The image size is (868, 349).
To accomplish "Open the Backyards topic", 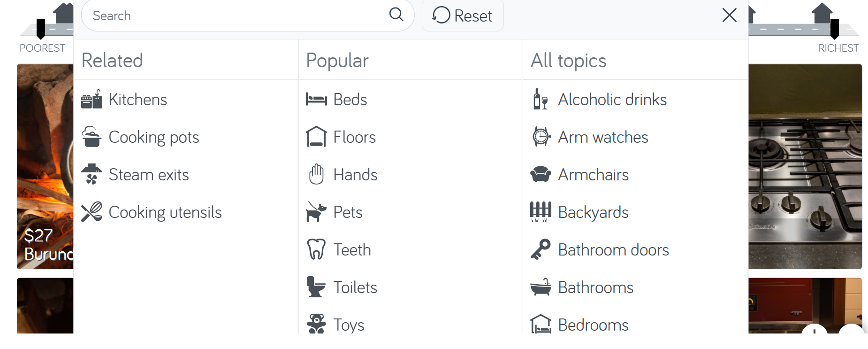I will click(593, 212).
